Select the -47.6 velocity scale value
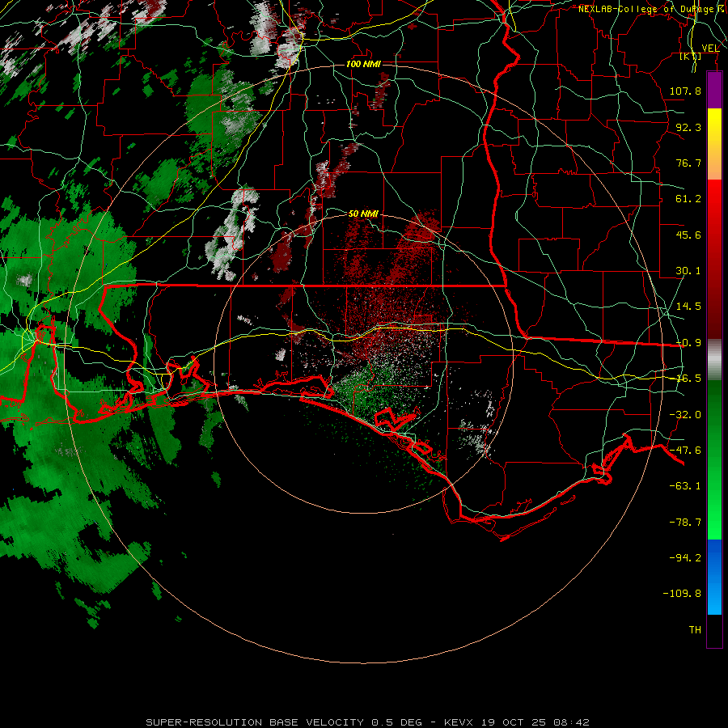 685,451
